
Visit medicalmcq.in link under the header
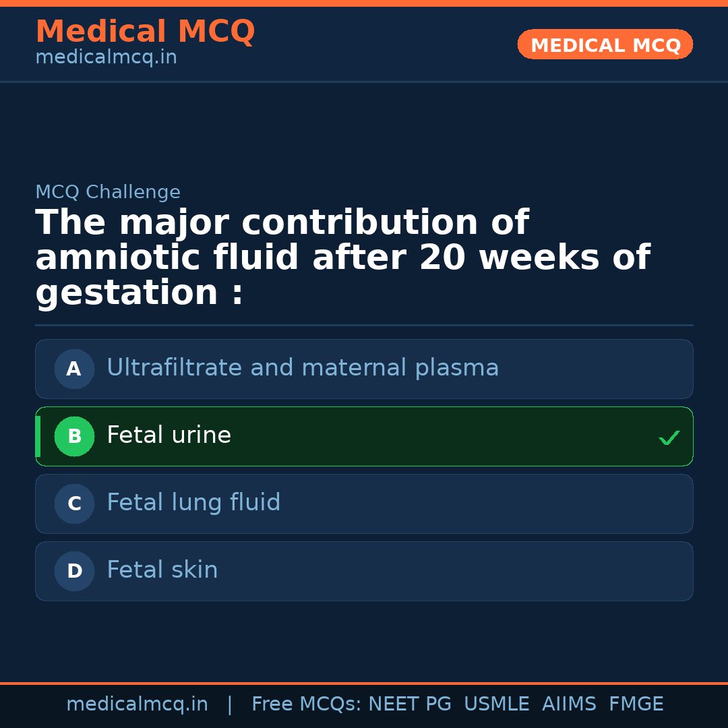coord(106,58)
